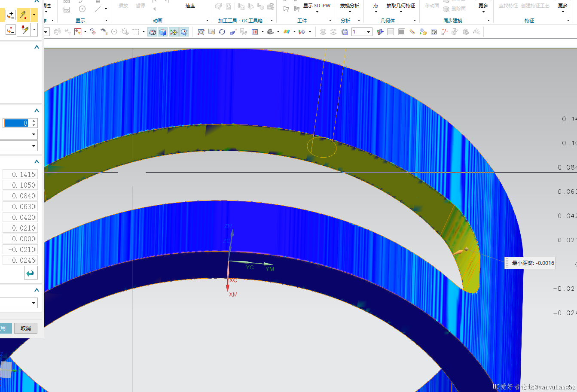Click the WCS dynamics axes icon
The width and height of the screenshot is (577, 392).
tap(445, 32)
